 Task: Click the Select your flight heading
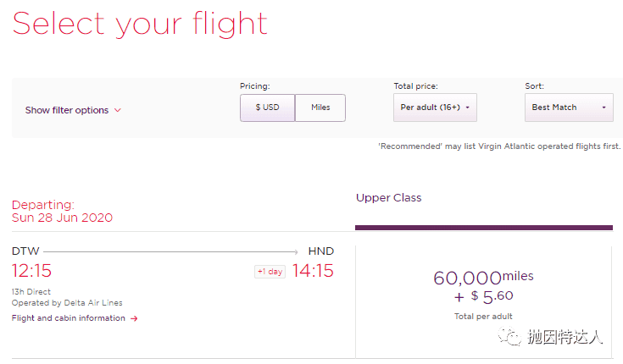(x=140, y=24)
